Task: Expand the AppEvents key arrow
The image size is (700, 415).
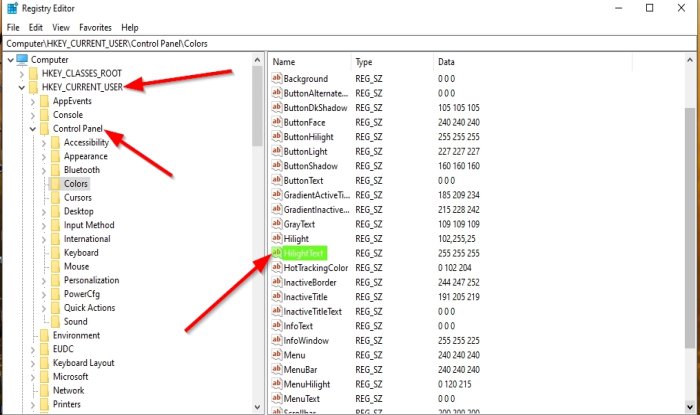Action: [33, 101]
